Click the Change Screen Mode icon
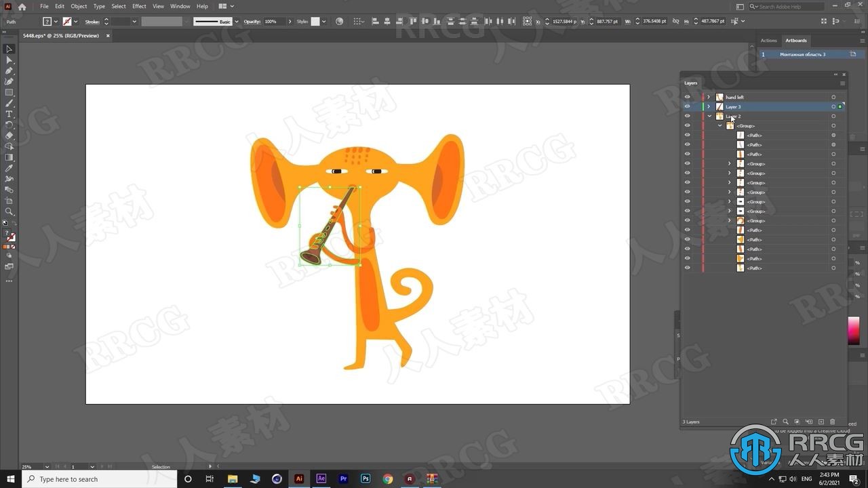Viewport: 868px width, 488px height. click(x=9, y=266)
